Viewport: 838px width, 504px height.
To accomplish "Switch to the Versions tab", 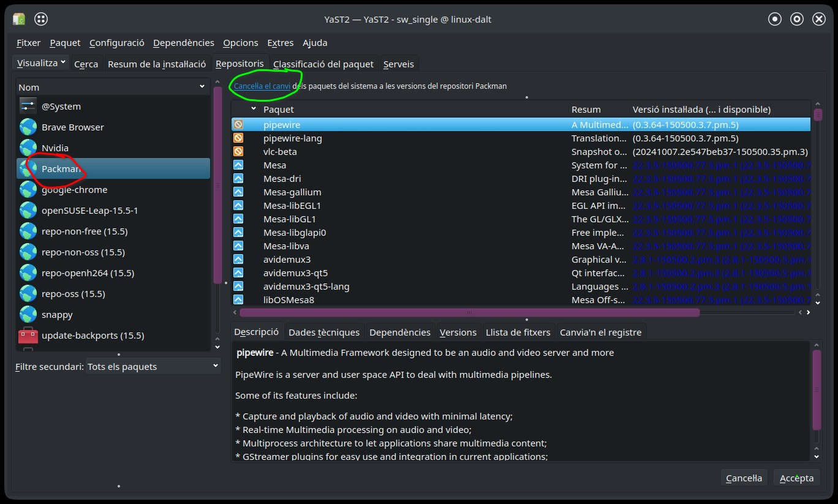I will [x=458, y=332].
